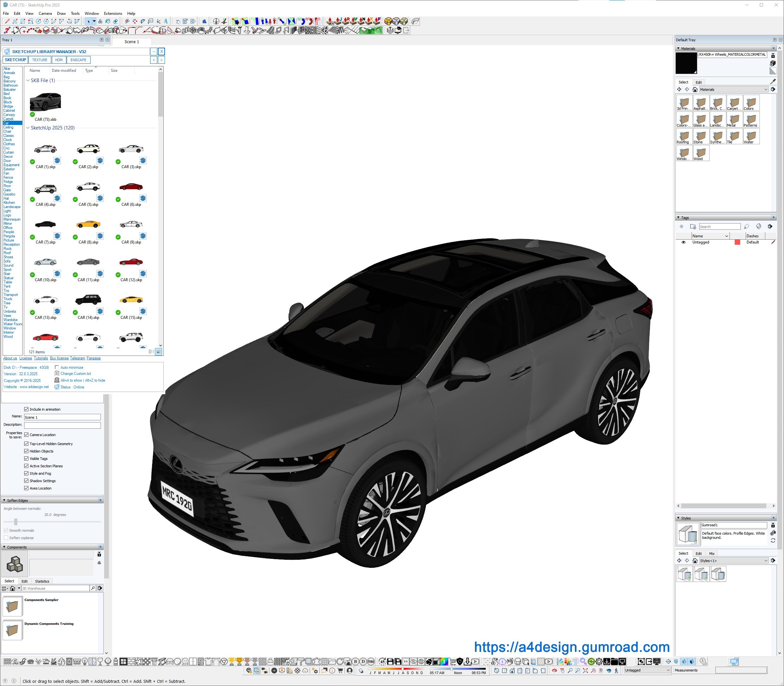The image size is (784, 686).
Task: Select the Pencil line tool
Action: click(x=7, y=22)
